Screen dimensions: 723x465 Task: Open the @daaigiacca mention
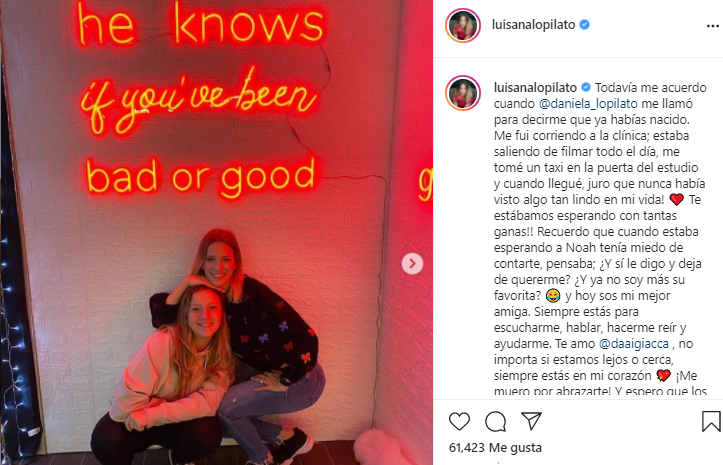coord(634,344)
